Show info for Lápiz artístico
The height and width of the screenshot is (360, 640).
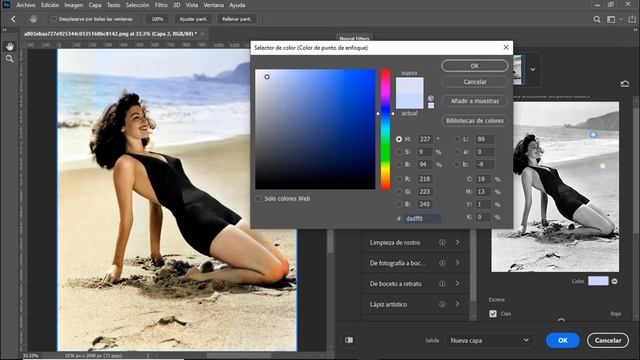pyautogui.click(x=442, y=304)
